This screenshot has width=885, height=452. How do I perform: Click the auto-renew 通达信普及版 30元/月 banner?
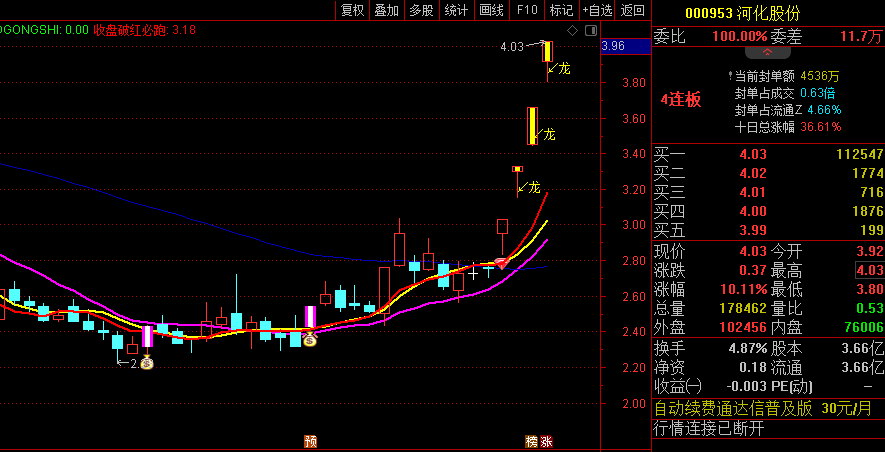click(x=762, y=408)
